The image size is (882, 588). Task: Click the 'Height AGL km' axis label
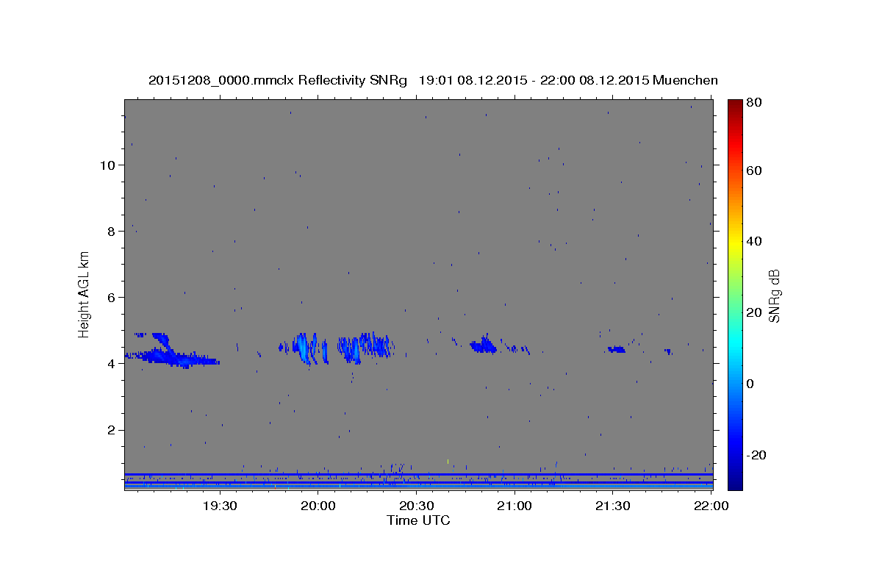84,295
